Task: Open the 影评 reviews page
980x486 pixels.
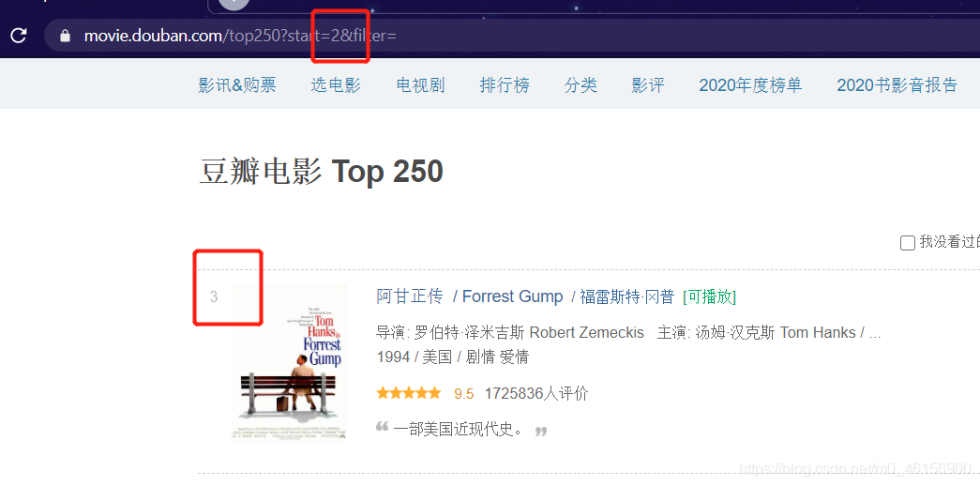Action: coord(649,85)
